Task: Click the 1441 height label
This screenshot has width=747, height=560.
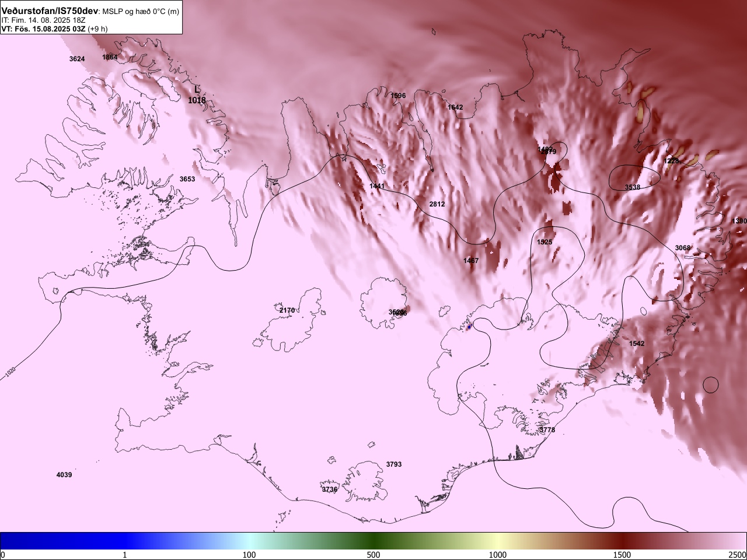Action: (377, 186)
